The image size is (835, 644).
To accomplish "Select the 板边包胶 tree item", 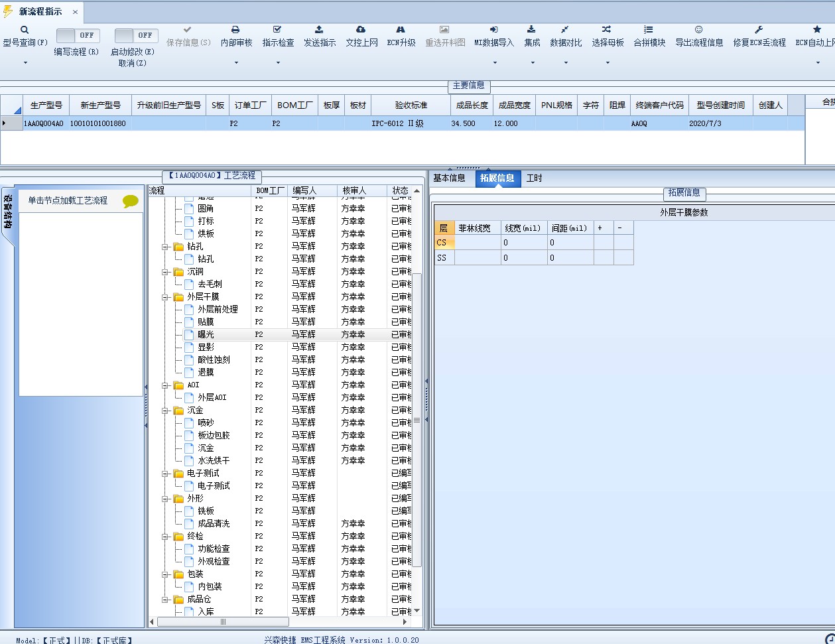I will pos(214,436).
